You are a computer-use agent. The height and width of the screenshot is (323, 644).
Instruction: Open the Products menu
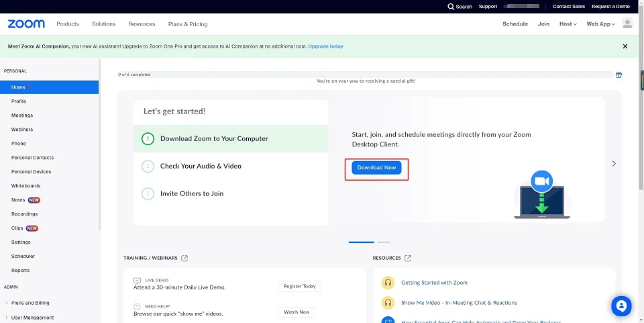(68, 24)
